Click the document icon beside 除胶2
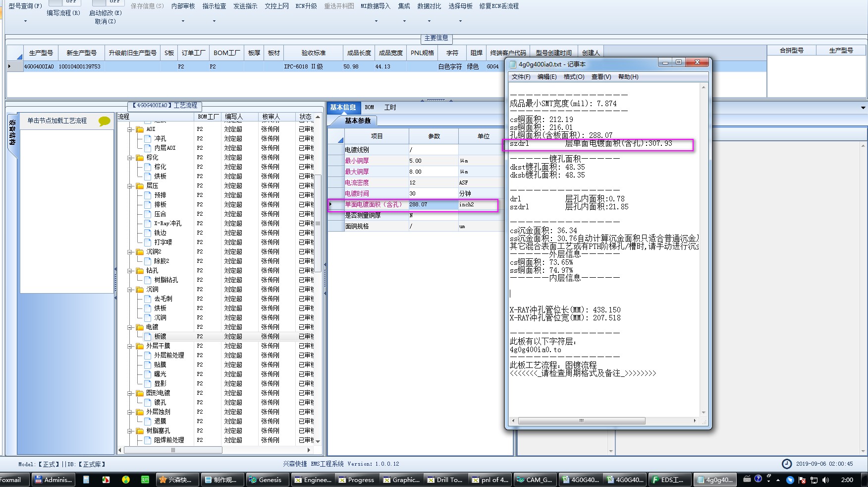 click(148, 261)
